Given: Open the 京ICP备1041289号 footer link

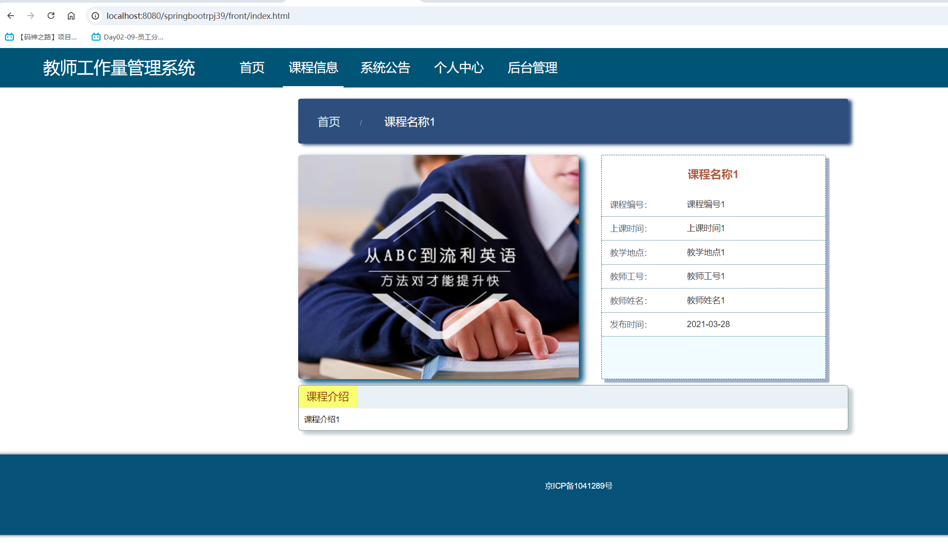Looking at the screenshot, I should click(578, 486).
